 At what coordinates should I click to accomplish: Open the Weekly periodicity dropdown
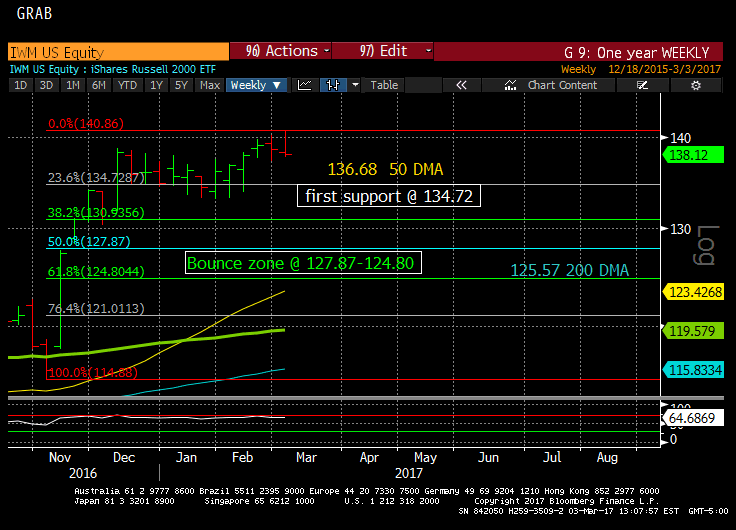coord(256,85)
